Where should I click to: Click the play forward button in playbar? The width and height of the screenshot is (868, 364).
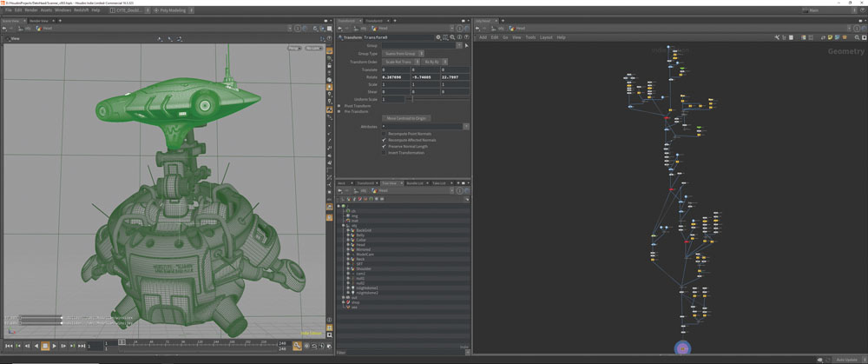point(54,346)
